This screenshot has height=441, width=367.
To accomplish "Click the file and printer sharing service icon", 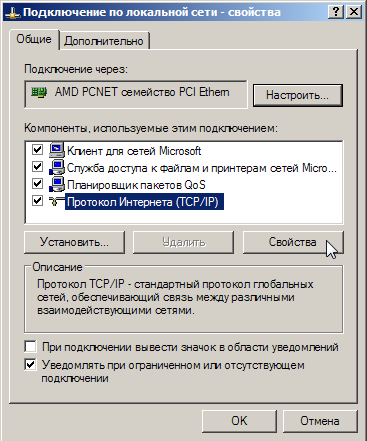I will coord(57,167).
